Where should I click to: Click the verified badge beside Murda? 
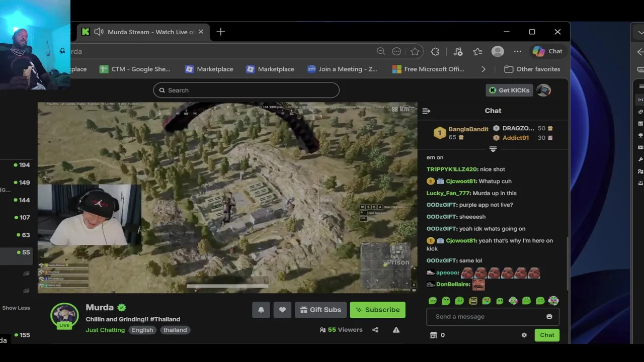pos(121,307)
